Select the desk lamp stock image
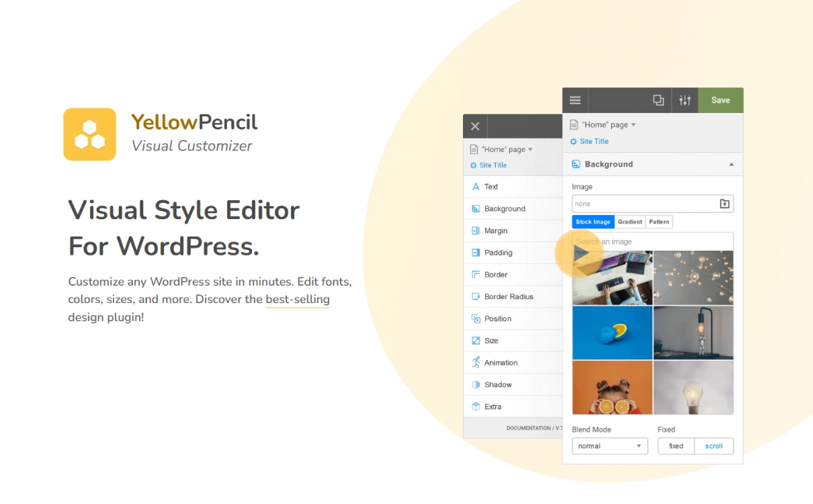 click(x=693, y=333)
